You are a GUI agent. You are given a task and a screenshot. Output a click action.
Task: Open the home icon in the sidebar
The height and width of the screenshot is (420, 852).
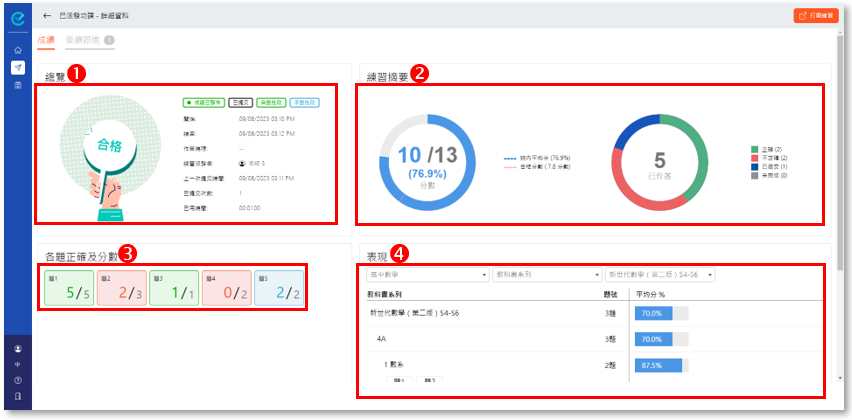point(18,50)
